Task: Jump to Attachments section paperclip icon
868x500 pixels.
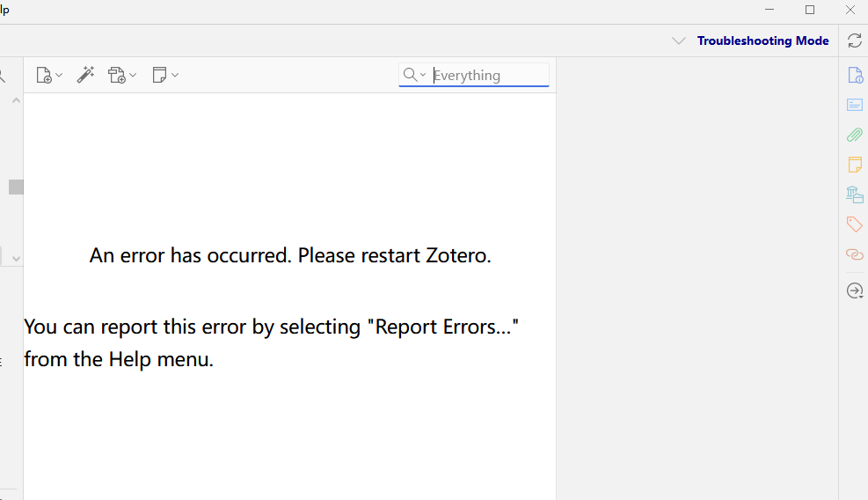Action: pos(855,135)
